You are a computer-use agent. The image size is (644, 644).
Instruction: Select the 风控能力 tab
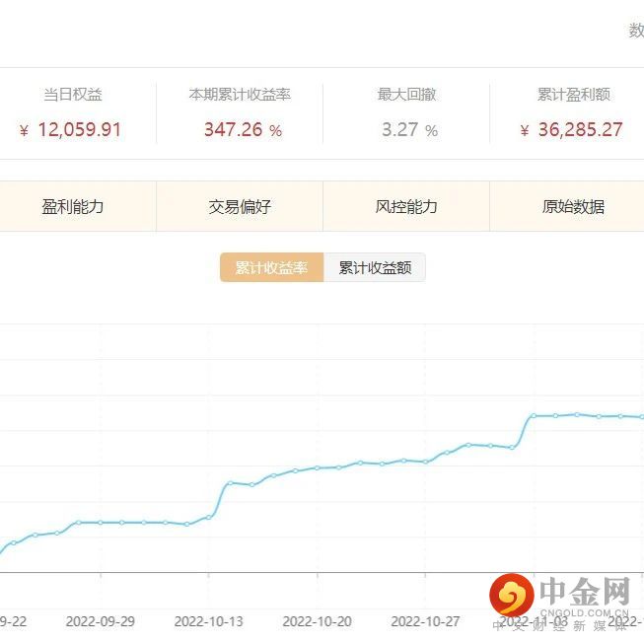[406, 206]
